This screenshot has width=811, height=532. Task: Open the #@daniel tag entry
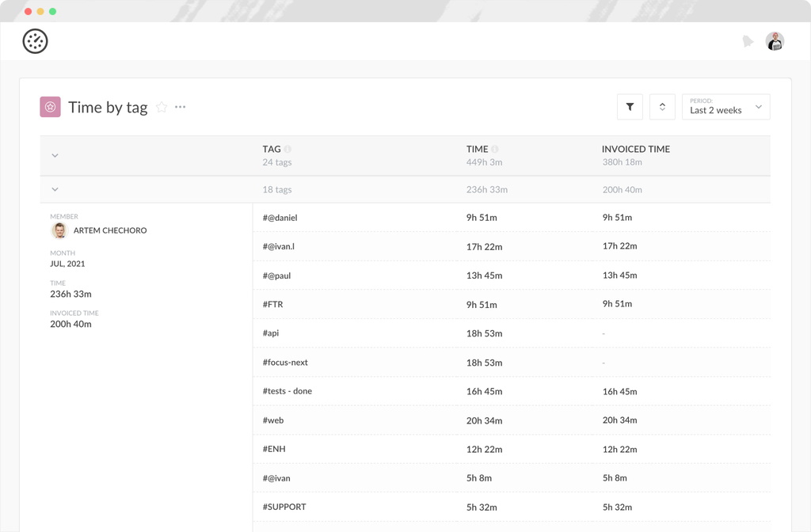pos(280,217)
